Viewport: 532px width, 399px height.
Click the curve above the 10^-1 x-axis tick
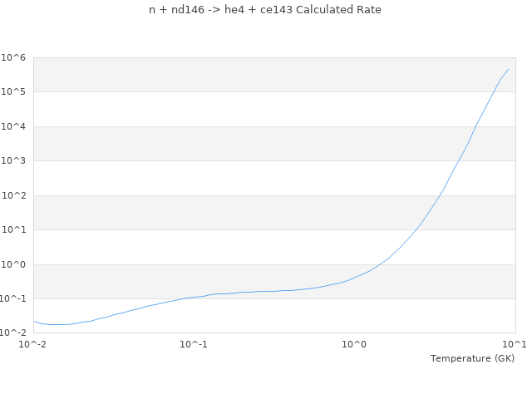coord(194,297)
